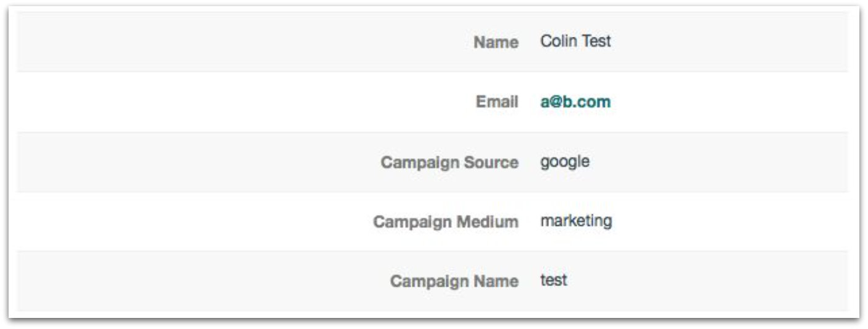The height and width of the screenshot is (329, 868).
Task: Click Name in the Campaign Name label
Action: click(x=494, y=281)
